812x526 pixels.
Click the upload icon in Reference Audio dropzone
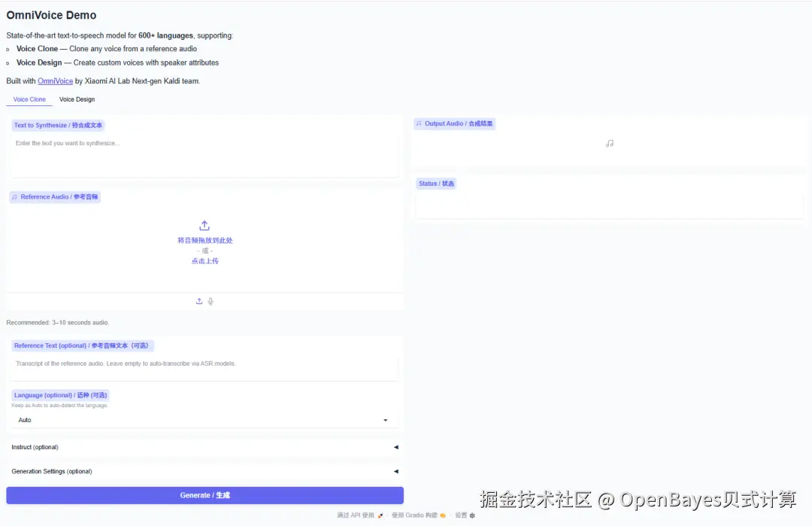[204, 226]
